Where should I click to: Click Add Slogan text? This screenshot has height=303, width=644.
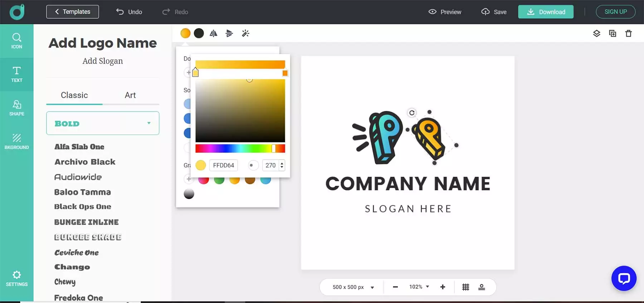103,61
